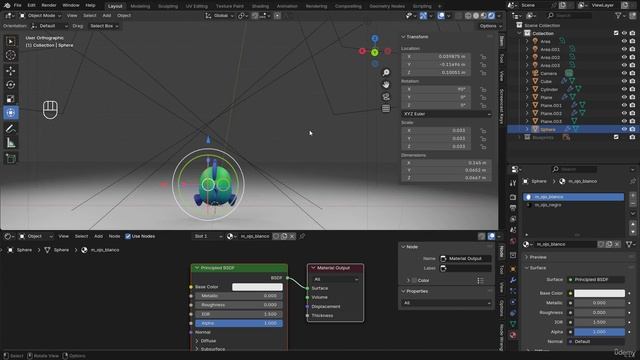This screenshot has width=640, height=360.
Task: Select the Transform tool in viewport toolbar
Action: [x=11, y=113]
